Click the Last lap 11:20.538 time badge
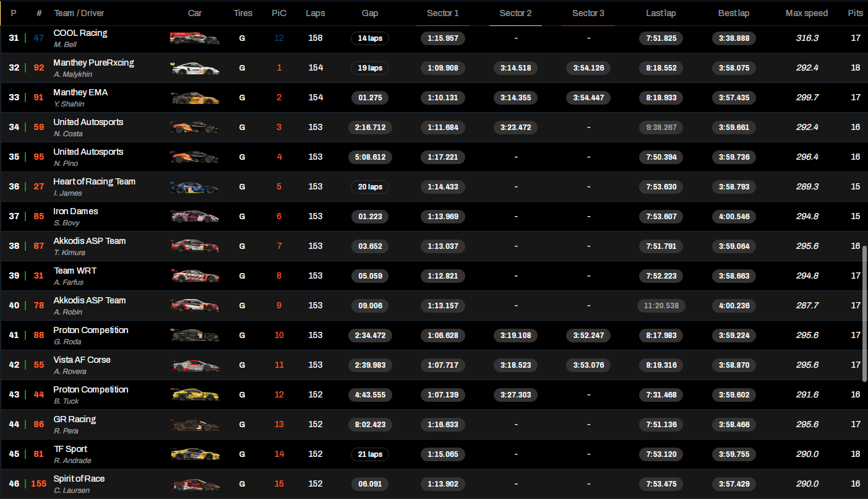Viewport: 868px width, 499px height. (x=661, y=306)
